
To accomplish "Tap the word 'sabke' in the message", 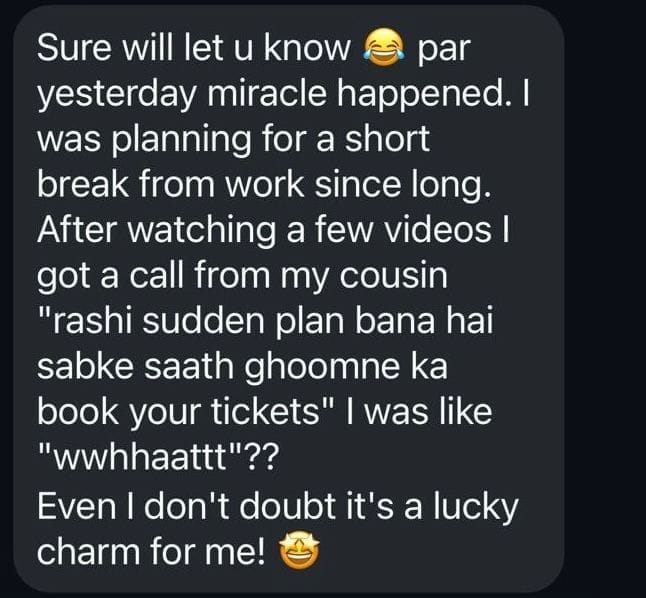I will [85, 366].
